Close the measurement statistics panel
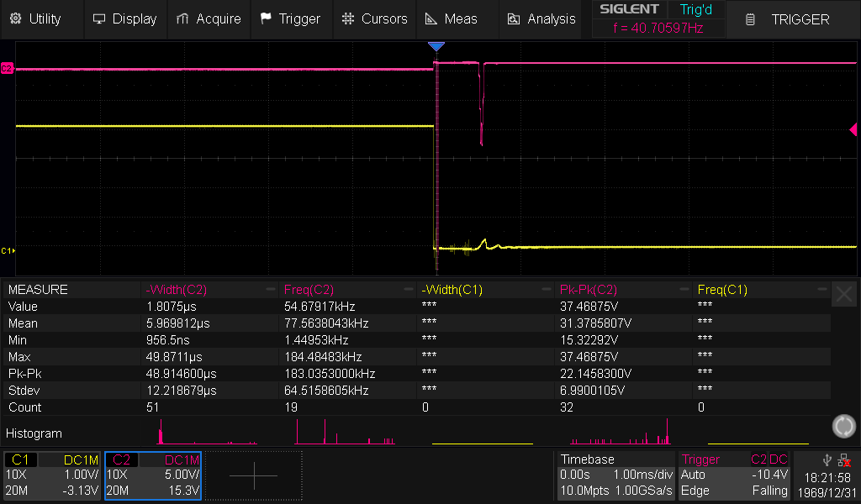 pos(843,294)
